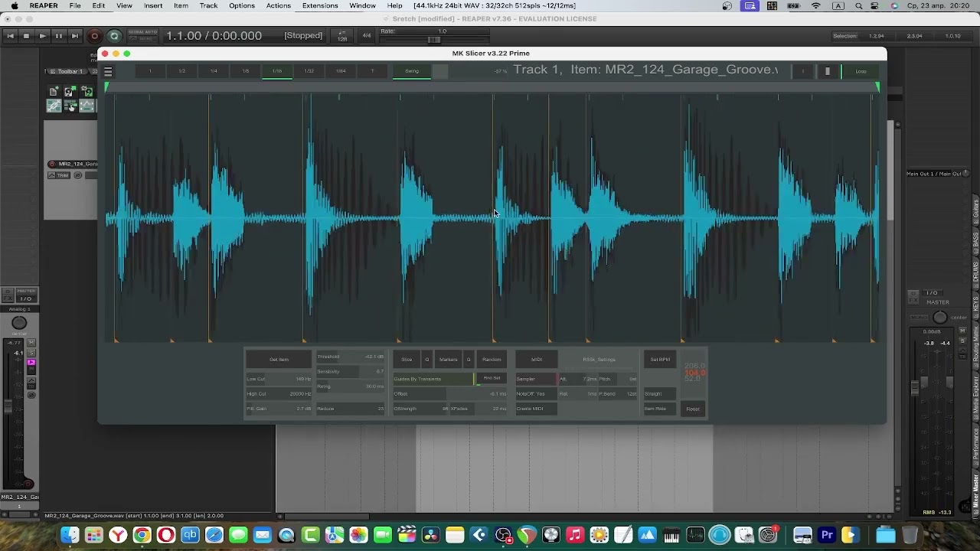Screen dimensions: 980x551
Task: Toggle the repeat loop transport button
Action: pyautogui.click(x=115, y=36)
